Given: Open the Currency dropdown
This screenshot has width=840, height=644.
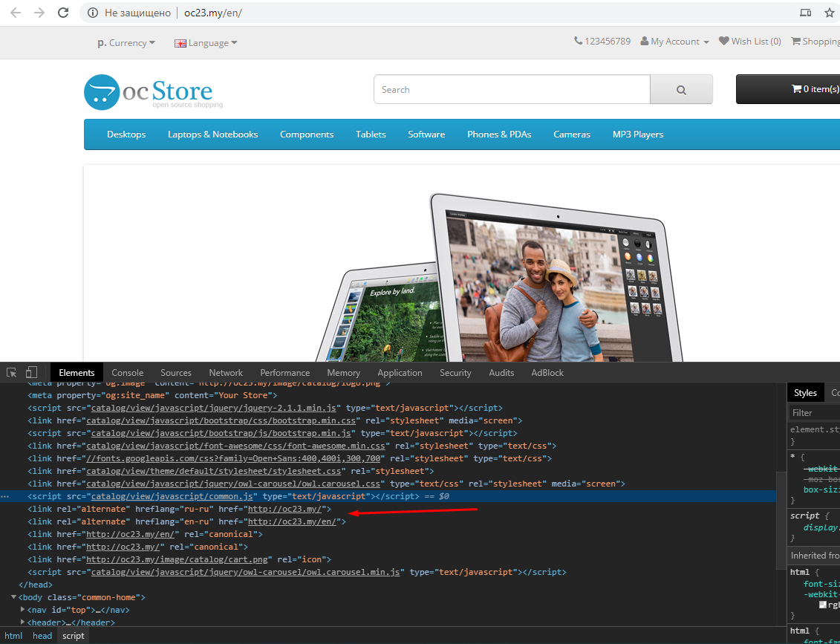Looking at the screenshot, I should (126, 43).
